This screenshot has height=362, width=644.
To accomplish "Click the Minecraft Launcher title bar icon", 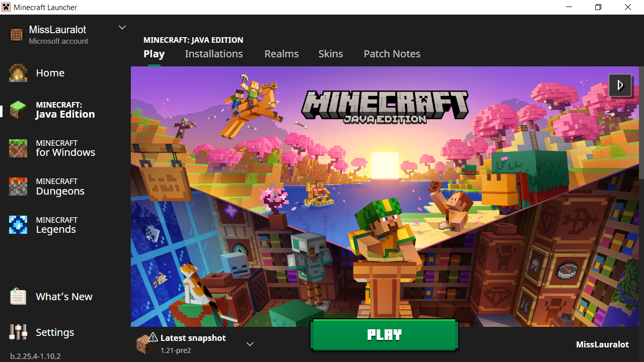I will tap(7, 8).
